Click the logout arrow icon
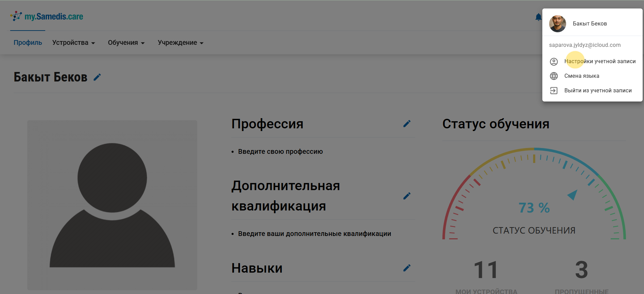 tap(554, 91)
